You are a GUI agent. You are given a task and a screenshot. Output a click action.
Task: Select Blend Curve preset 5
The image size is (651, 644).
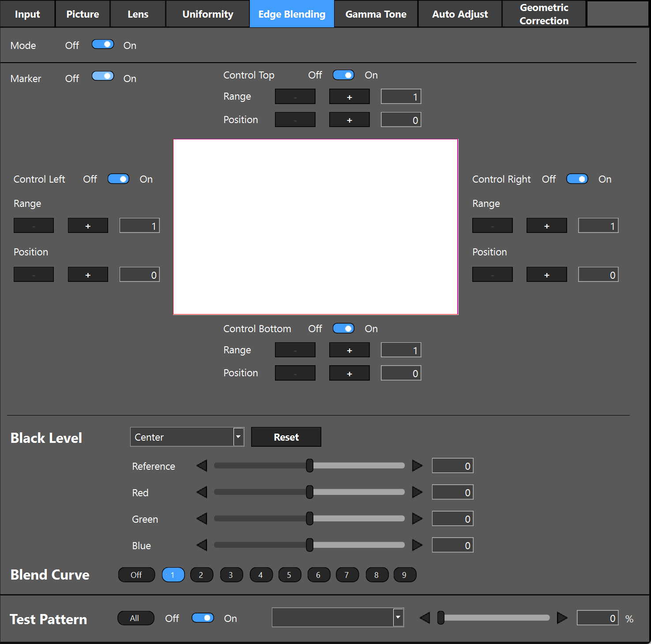(x=290, y=575)
